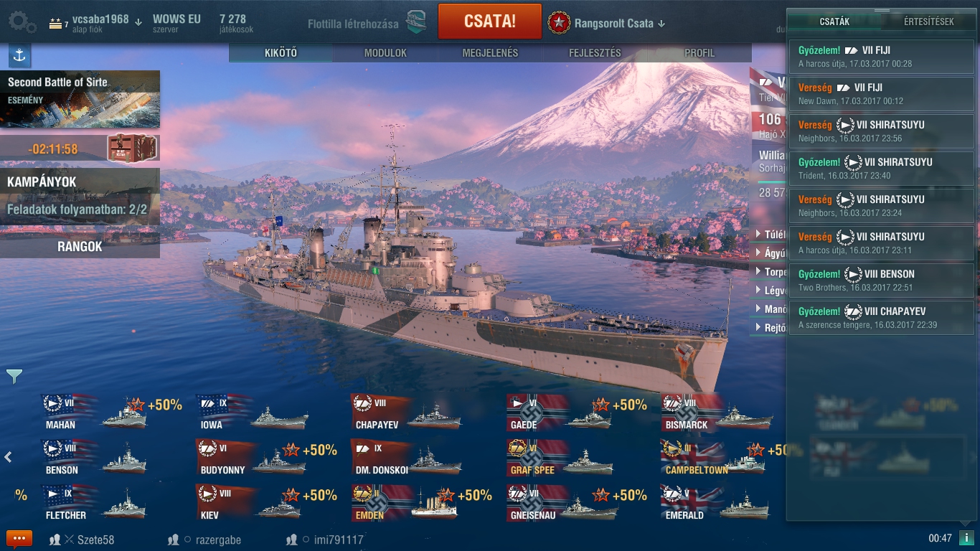Open the RANGOK button

pos(80,246)
